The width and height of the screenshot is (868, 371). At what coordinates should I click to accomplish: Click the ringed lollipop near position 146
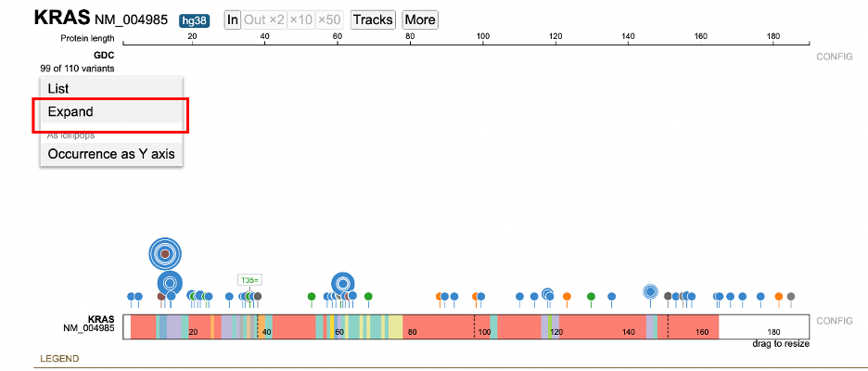click(x=651, y=292)
